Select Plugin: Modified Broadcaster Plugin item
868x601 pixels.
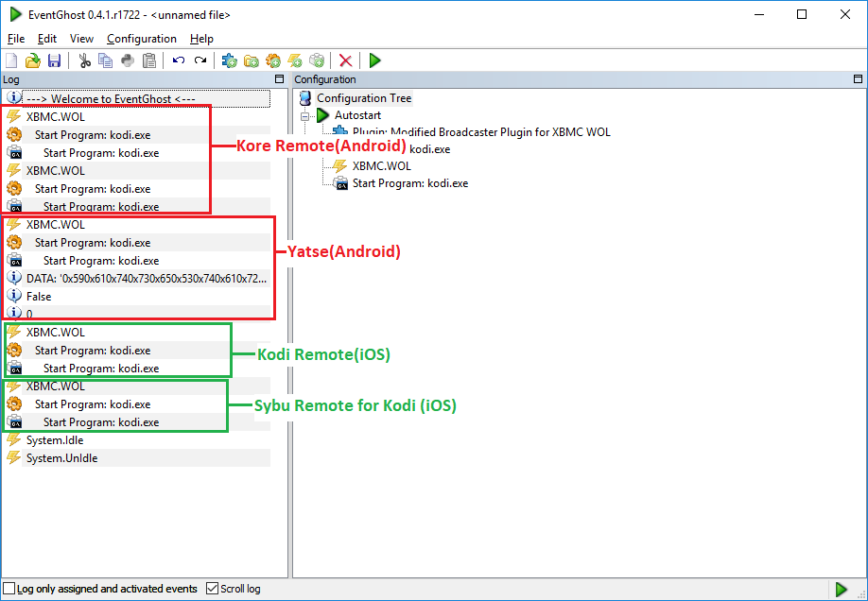pos(481,132)
